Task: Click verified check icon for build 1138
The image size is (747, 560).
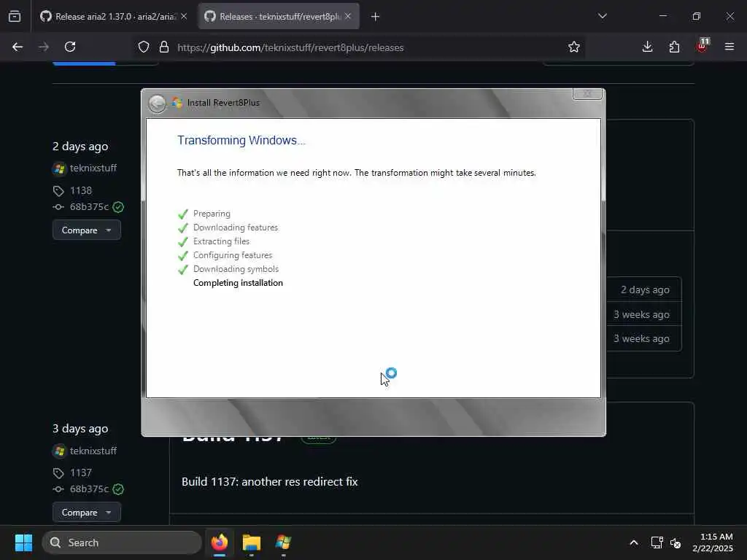Action: tap(118, 207)
